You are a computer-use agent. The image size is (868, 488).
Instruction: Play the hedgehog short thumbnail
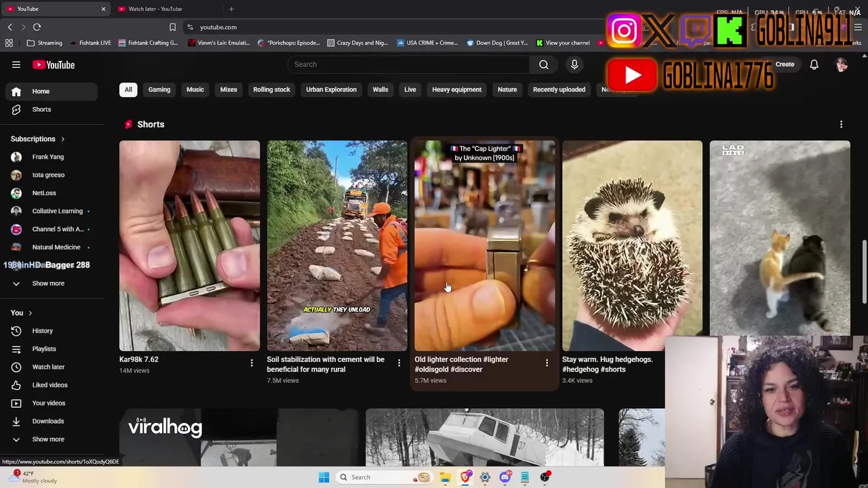[632, 246]
